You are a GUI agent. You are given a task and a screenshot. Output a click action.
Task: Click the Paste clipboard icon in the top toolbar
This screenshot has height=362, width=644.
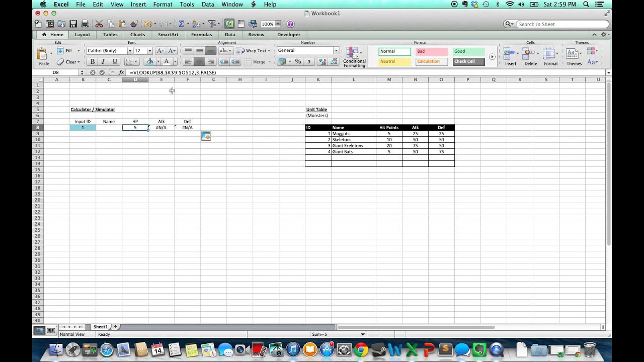pos(122,24)
